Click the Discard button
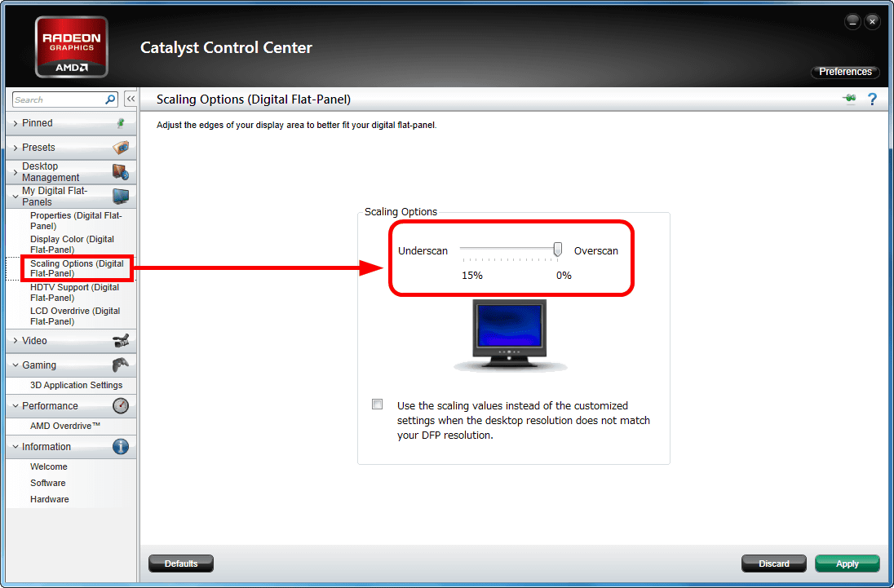894x588 pixels. tap(774, 564)
